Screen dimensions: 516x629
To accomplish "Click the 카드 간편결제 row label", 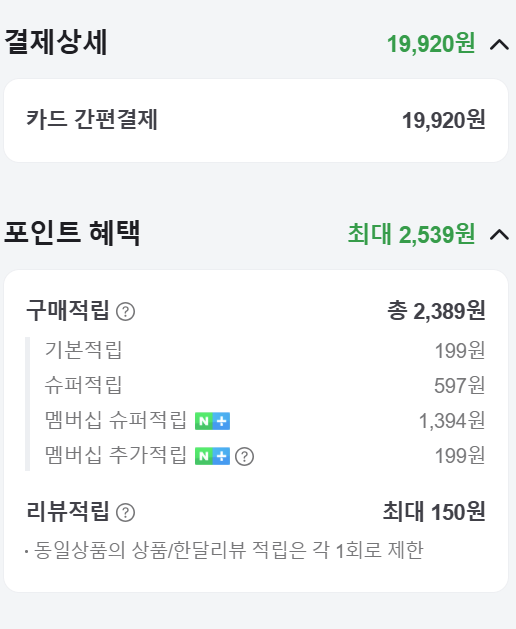I will coord(92,119).
